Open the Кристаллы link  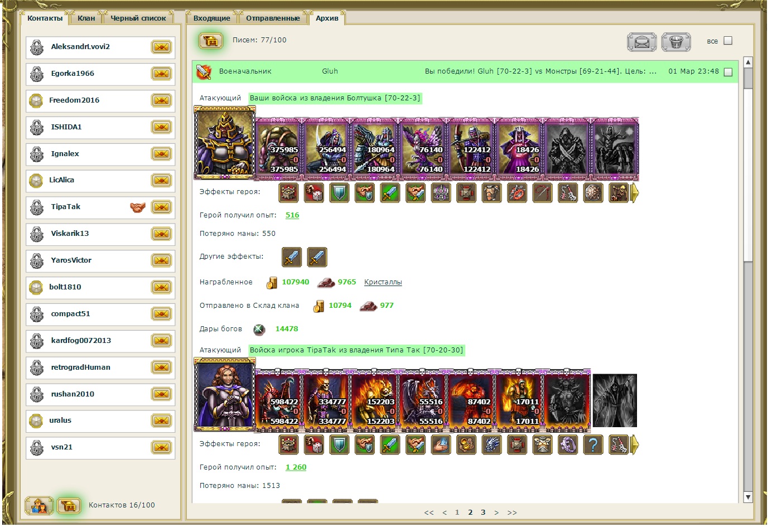click(x=383, y=282)
